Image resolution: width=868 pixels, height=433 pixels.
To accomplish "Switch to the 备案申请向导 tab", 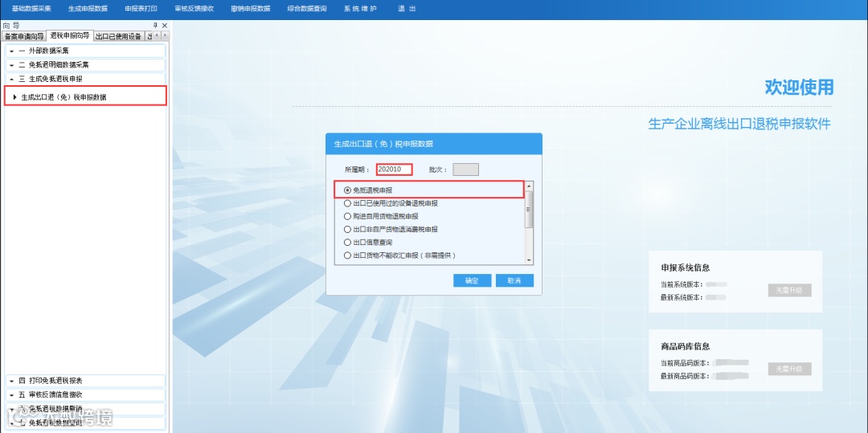I will [x=24, y=36].
